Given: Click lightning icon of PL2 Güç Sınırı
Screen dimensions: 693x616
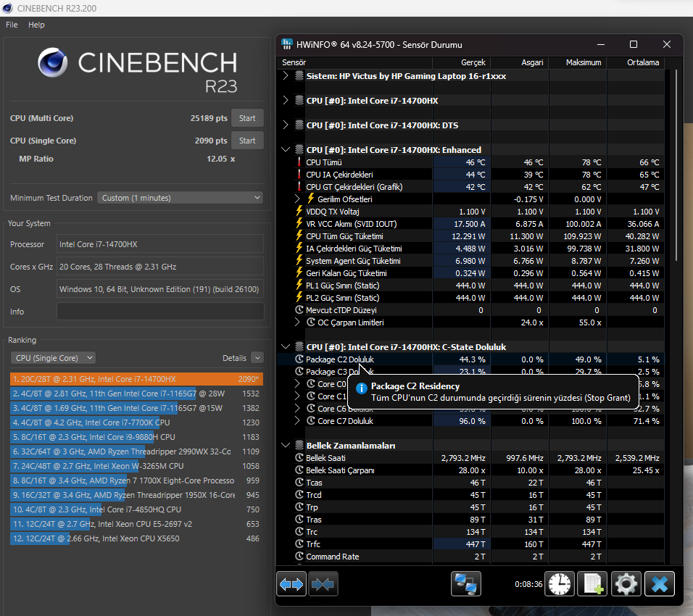Looking at the screenshot, I should [x=299, y=298].
